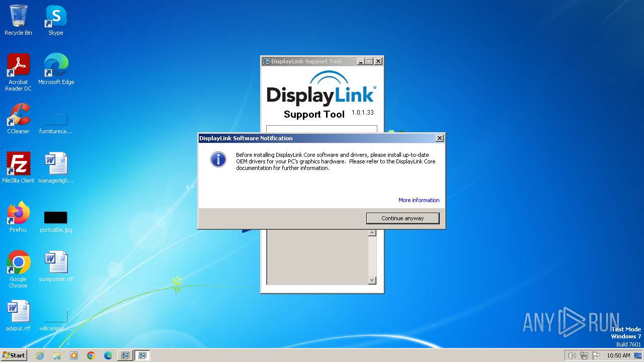Launch Acrobat Reader DC from the desktop
The width and height of the screenshot is (644, 362).
18,72
